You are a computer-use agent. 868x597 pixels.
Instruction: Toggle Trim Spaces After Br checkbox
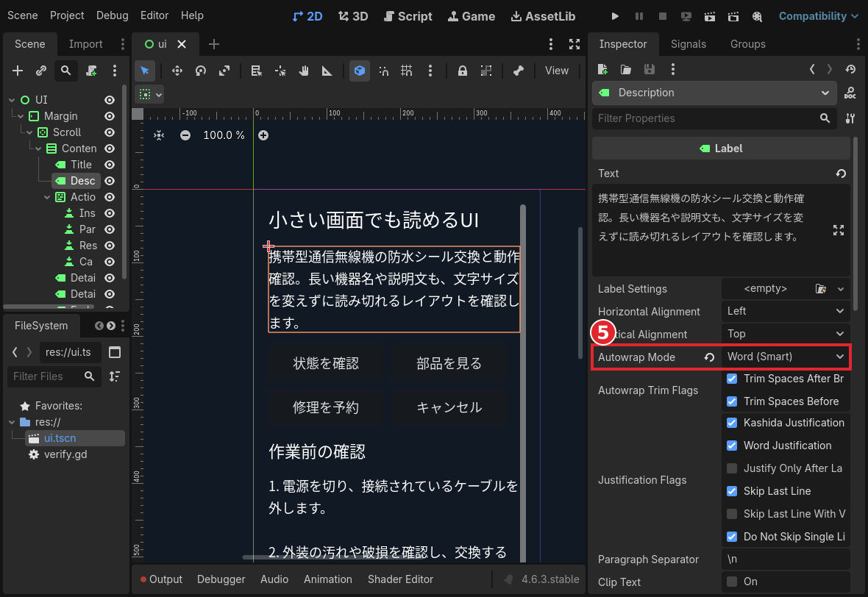tap(732, 379)
